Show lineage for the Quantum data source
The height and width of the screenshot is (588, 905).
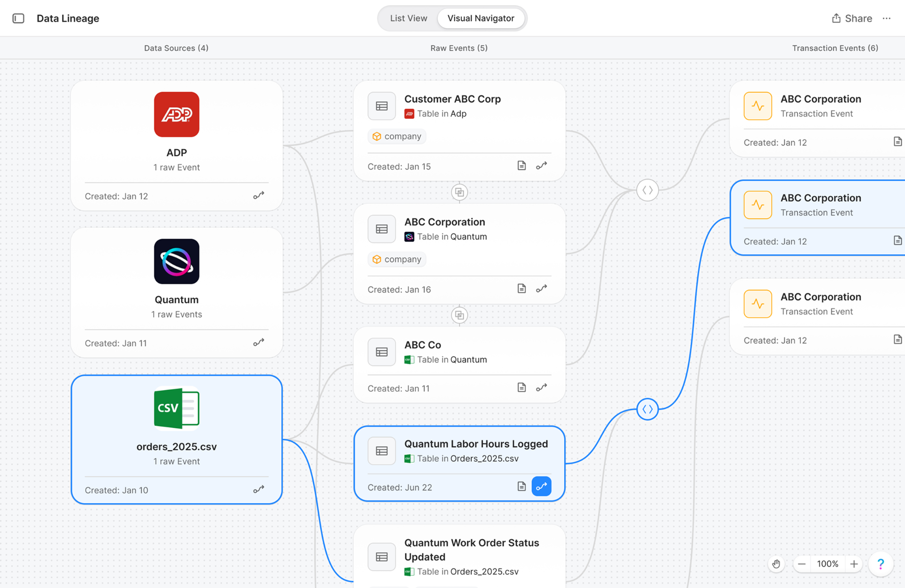click(x=259, y=343)
